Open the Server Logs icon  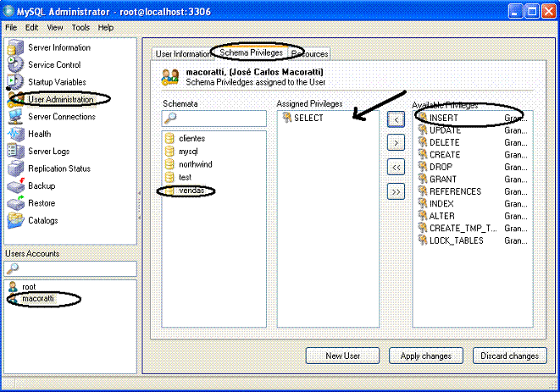[x=16, y=151]
